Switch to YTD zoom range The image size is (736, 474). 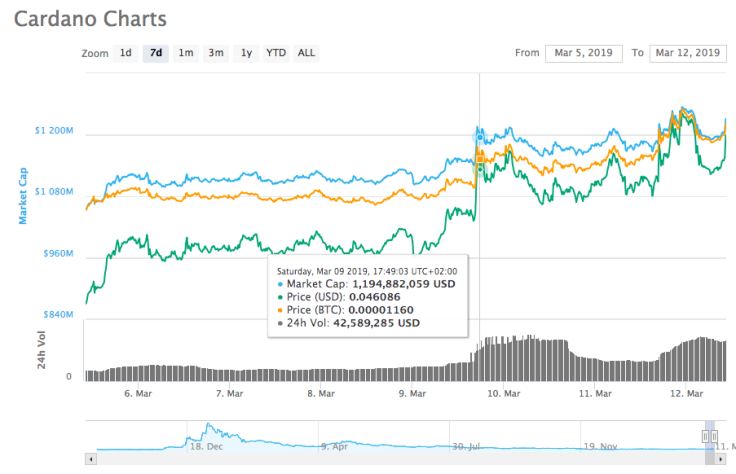point(276,53)
